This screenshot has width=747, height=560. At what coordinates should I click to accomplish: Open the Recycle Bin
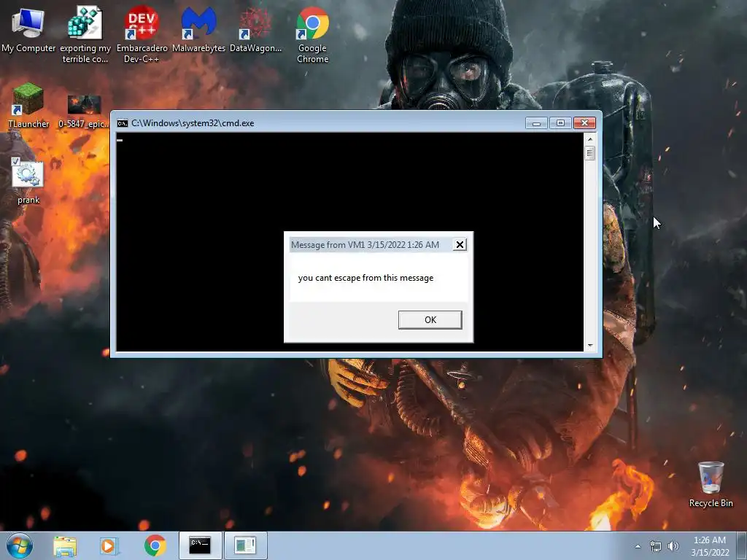coord(711,484)
